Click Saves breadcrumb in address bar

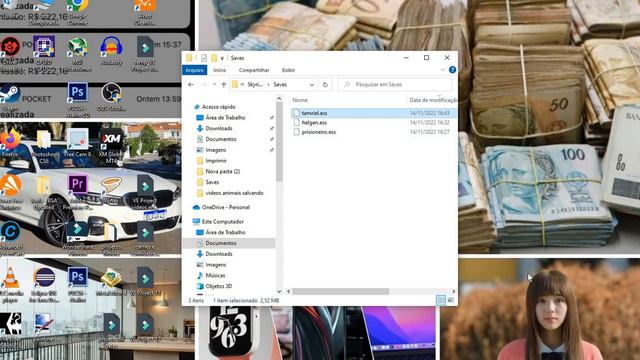[x=280, y=84]
